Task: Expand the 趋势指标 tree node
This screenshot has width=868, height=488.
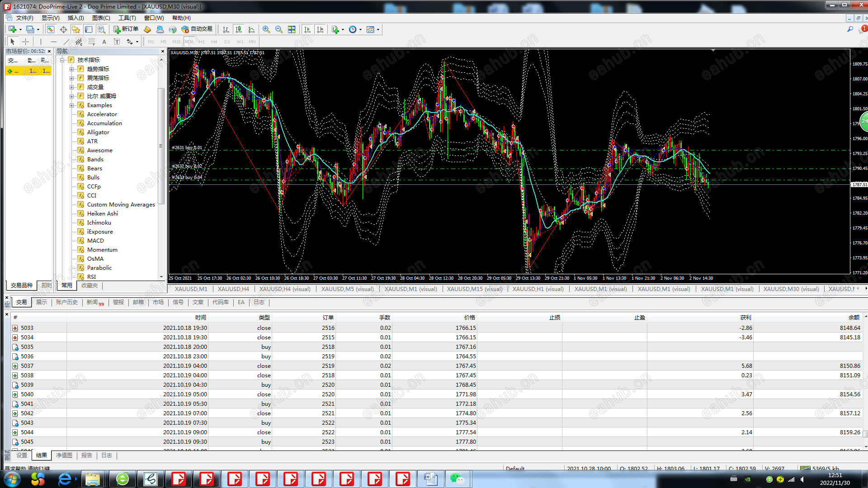Action: (x=71, y=69)
